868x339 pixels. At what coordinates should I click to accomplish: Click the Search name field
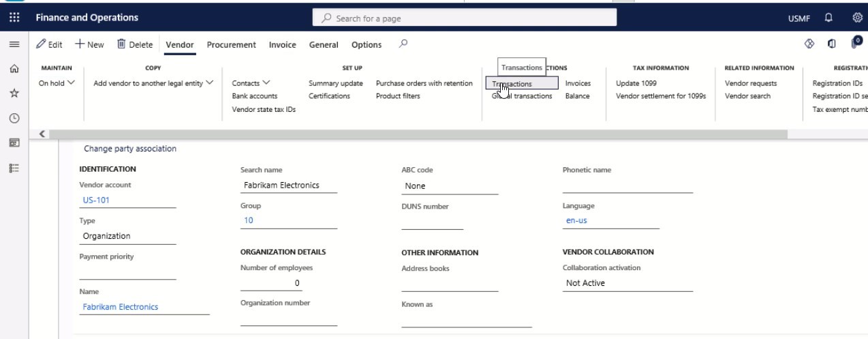click(x=289, y=185)
